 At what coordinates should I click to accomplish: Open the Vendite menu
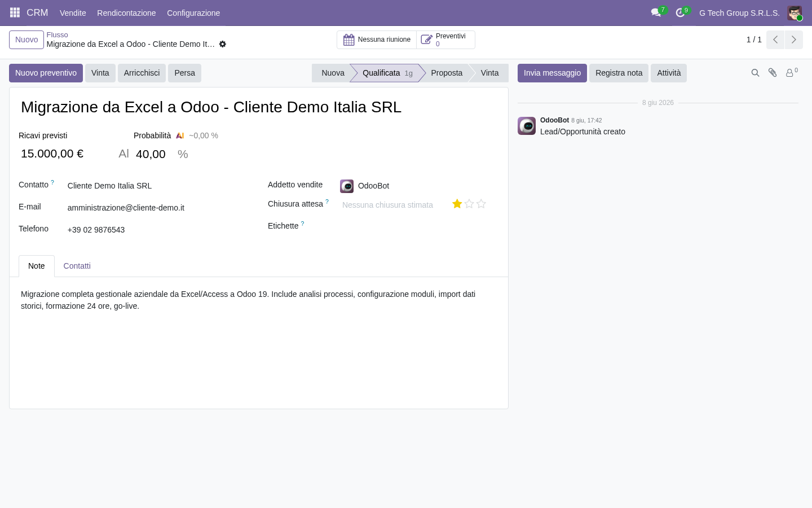[x=73, y=13]
